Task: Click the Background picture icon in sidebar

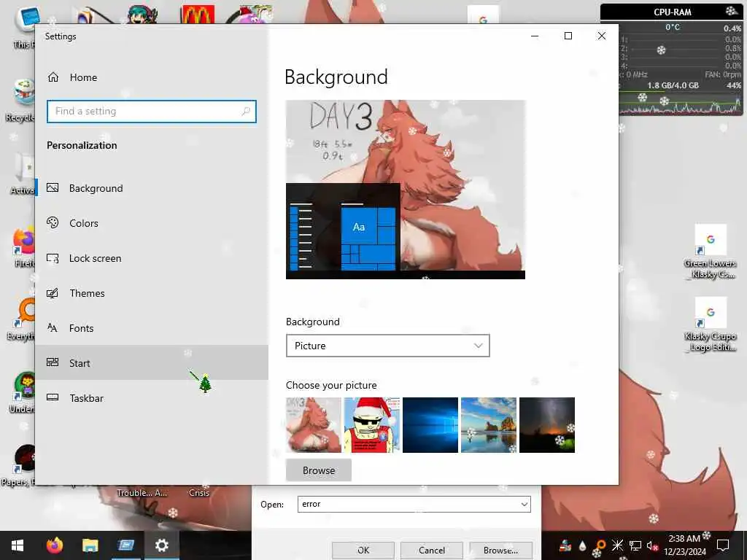Action: coord(53,187)
